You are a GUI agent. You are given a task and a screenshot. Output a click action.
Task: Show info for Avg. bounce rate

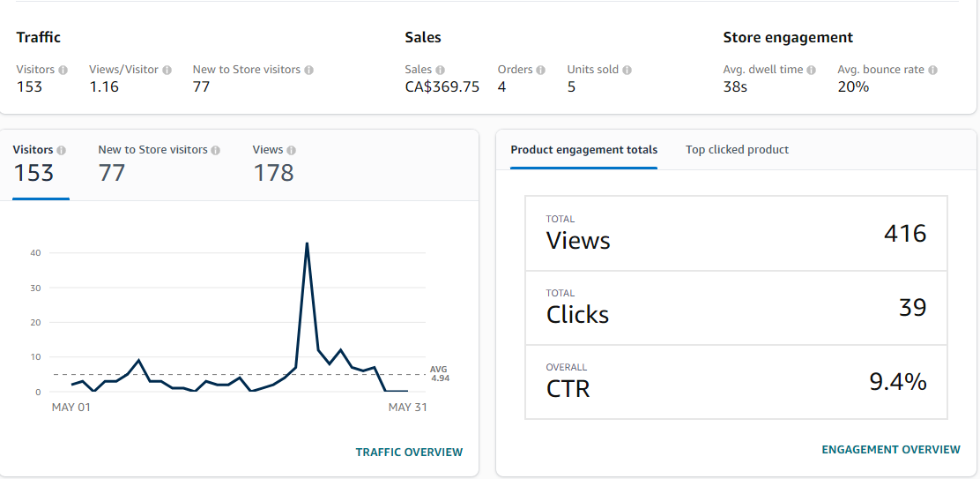coord(932,70)
